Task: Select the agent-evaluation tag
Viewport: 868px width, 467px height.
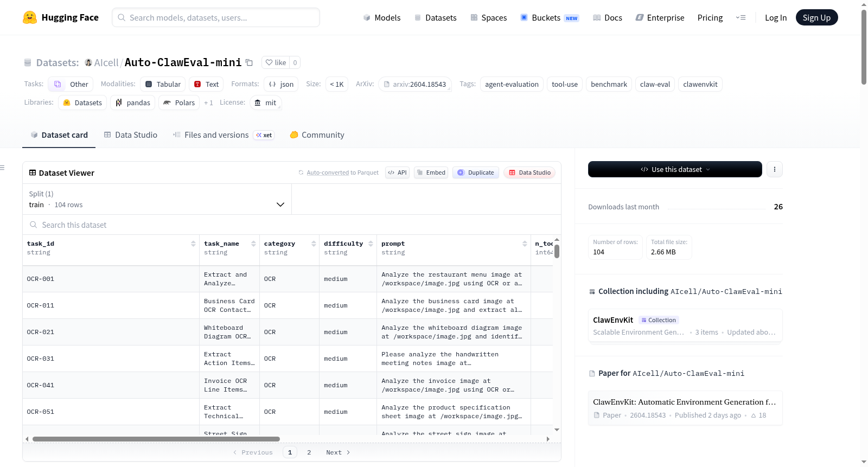Action: coord(512,84)
